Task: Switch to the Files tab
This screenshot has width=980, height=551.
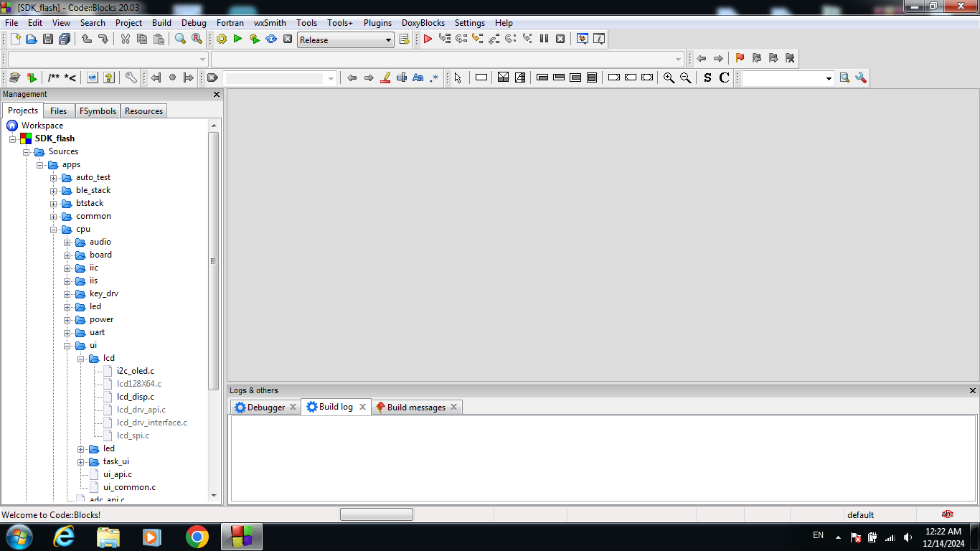Action: click(59, 111)
